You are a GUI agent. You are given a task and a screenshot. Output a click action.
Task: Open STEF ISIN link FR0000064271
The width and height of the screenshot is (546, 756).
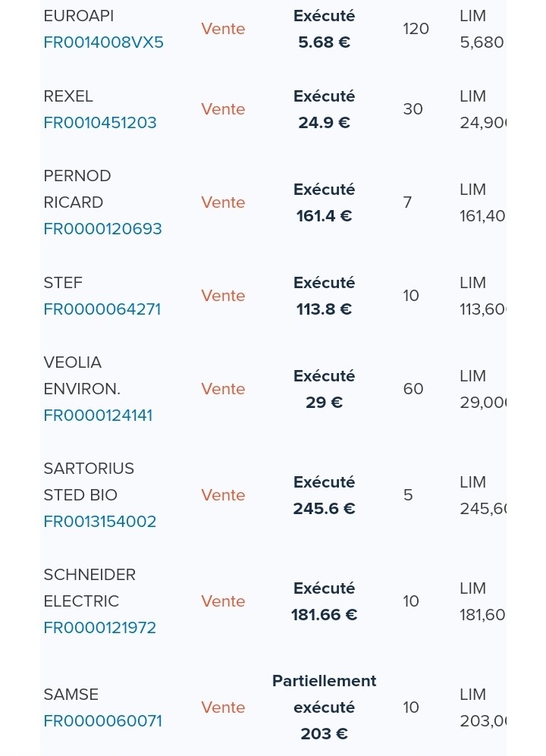102,309
